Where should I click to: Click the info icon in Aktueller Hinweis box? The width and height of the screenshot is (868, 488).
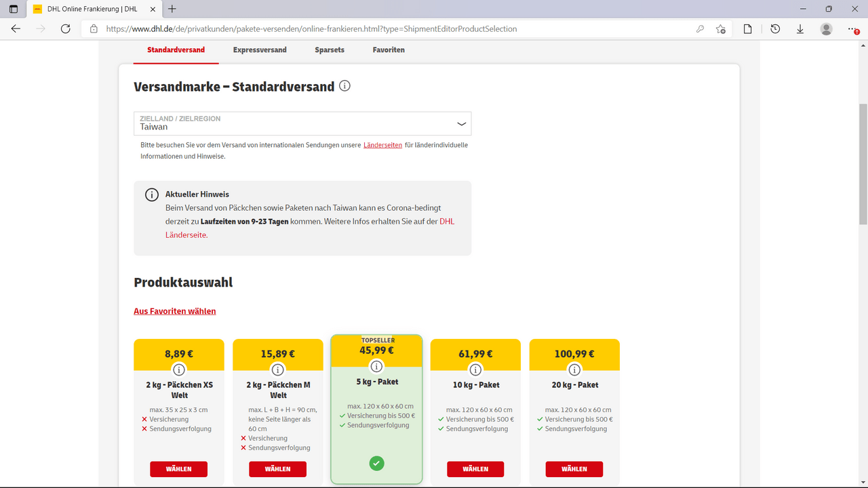click(152, 195)
